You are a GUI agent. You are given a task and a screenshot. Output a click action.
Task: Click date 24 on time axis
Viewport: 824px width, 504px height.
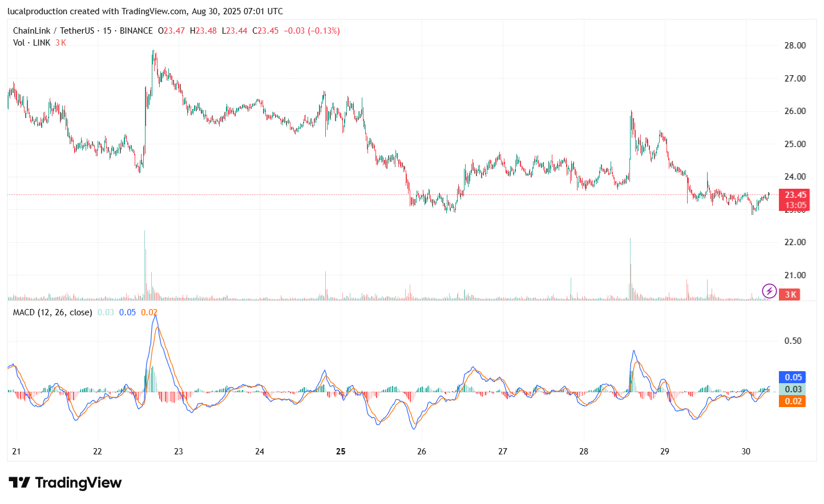click(260, 452)
